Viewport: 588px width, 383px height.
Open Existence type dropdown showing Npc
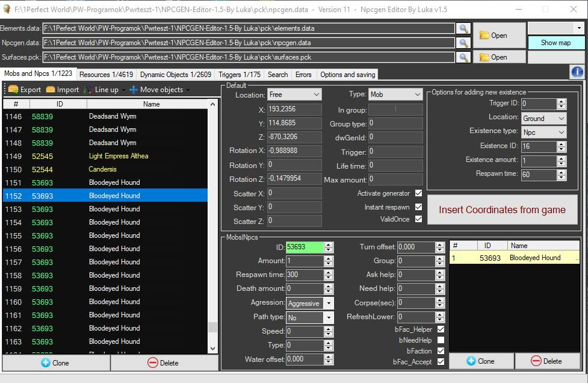[543, 132]
